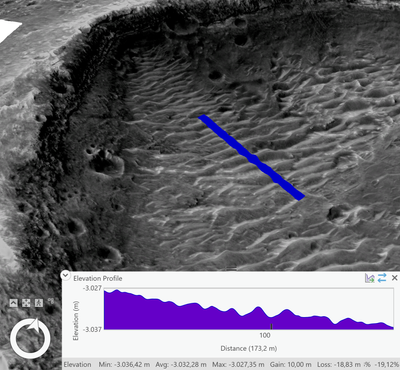Close the Elevation Profile panel
This screenshot has width=400, height=370.
pyautogui.click(x=394, y=278)
